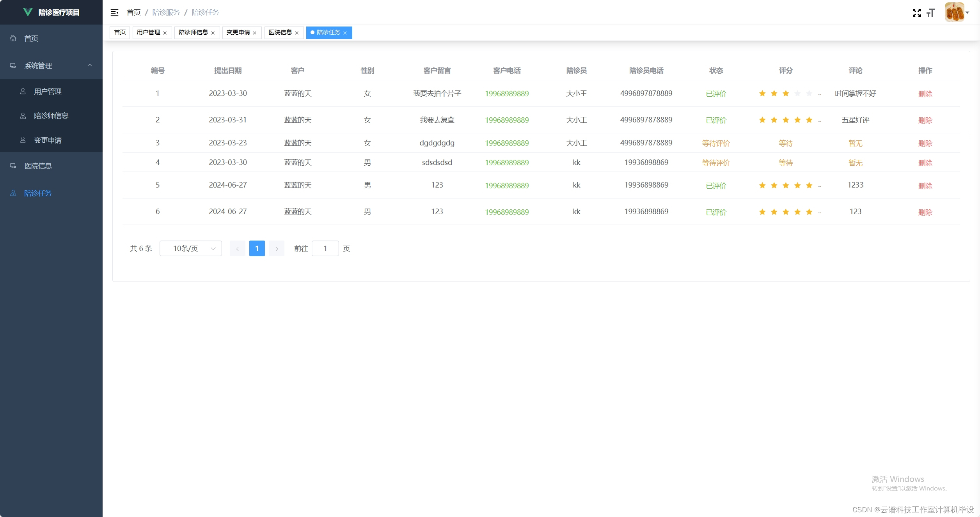Delete record number 3 via 删除
The width and height of the screenshot is (980, 517).
click(925, 143)
